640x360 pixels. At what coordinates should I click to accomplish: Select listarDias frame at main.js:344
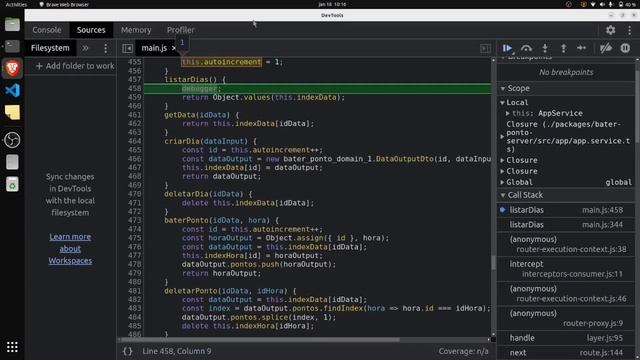coord(566,225)
